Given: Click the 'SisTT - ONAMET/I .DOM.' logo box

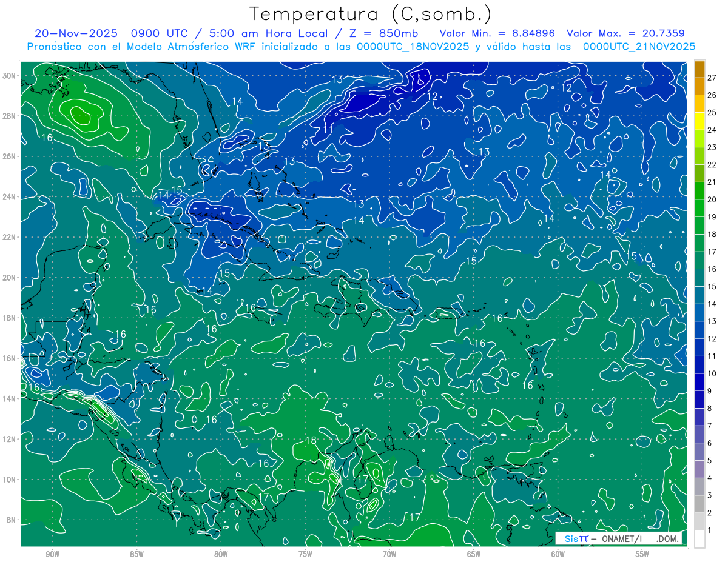Looking at the screenshot, I should click(619, 538).
